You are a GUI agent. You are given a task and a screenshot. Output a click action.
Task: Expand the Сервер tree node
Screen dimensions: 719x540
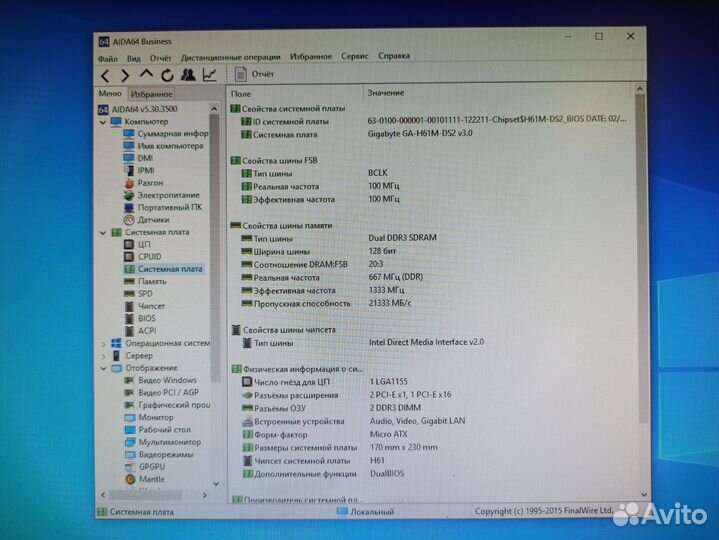tap(103, 356)
